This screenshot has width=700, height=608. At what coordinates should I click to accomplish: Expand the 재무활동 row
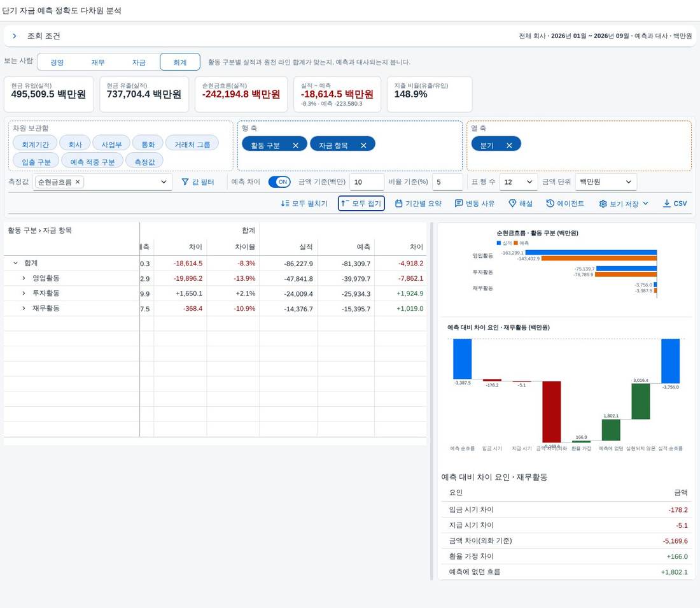pos(24,309)
